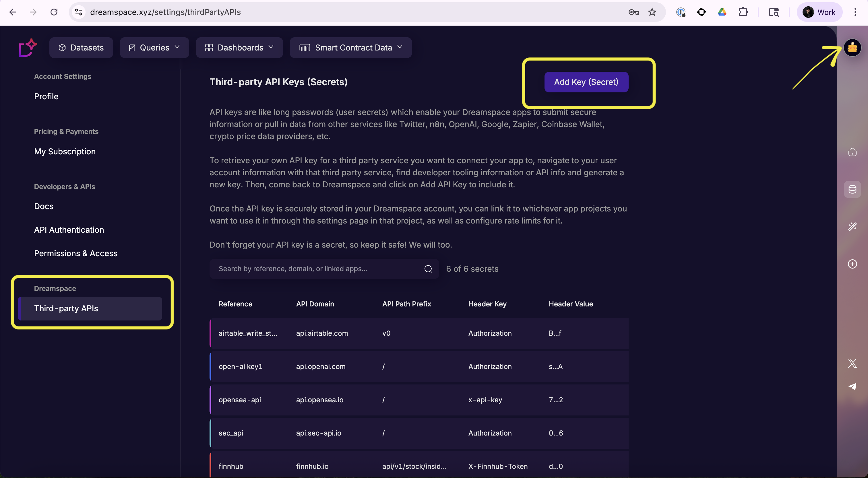Open the Docs link in sidebar
Image resolution: width=868 pixels, height=478 pixels.
pos(43,206)
